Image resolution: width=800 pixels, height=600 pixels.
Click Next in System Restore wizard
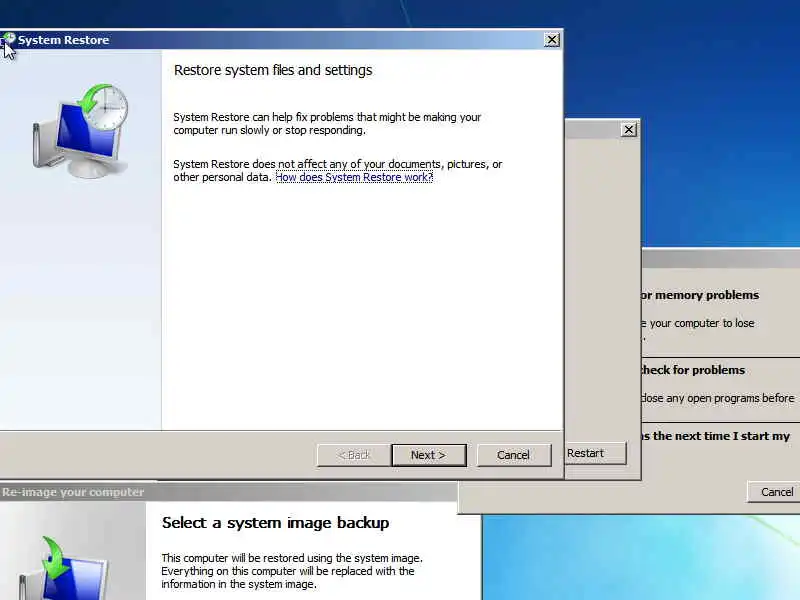coord(429,455)
